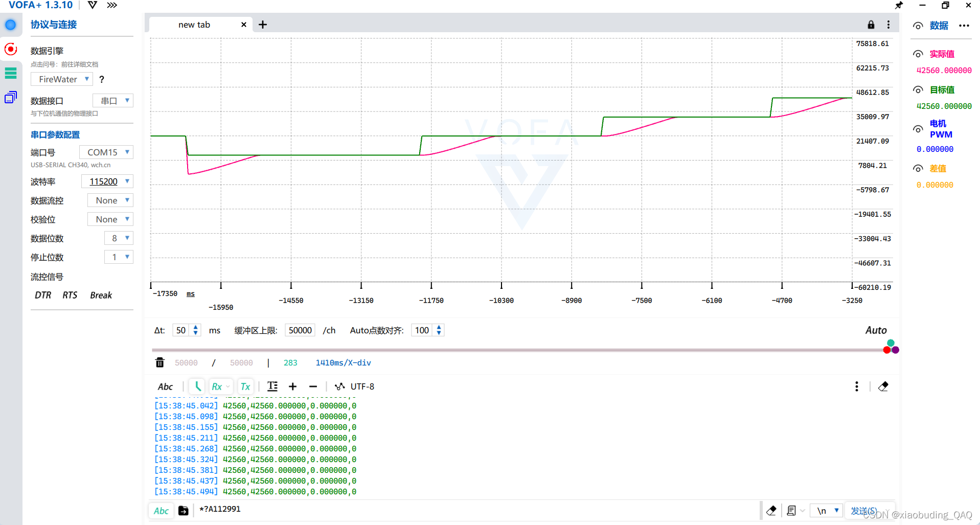Click the 数据 panel title
980x525 pixels.
coord(939,26)
